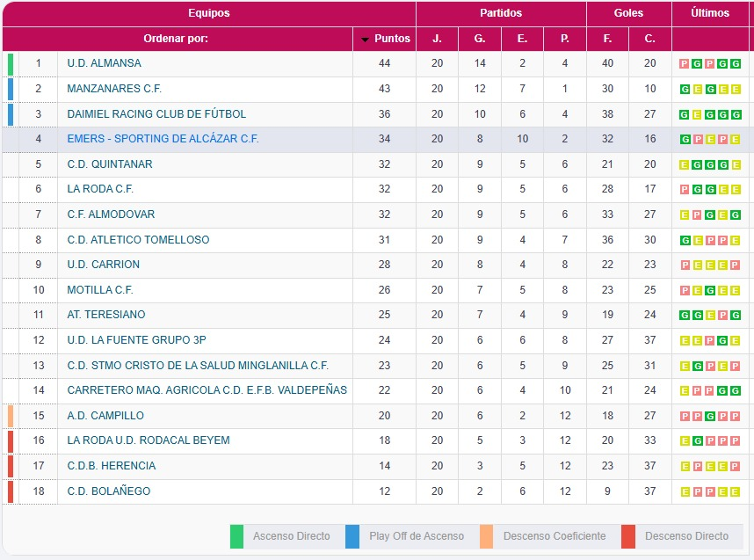The width and height of the screenshot is (754, 560).
Task: Click C.F. Almodovar's only red 'P' badge
Action: pos(696,215)
